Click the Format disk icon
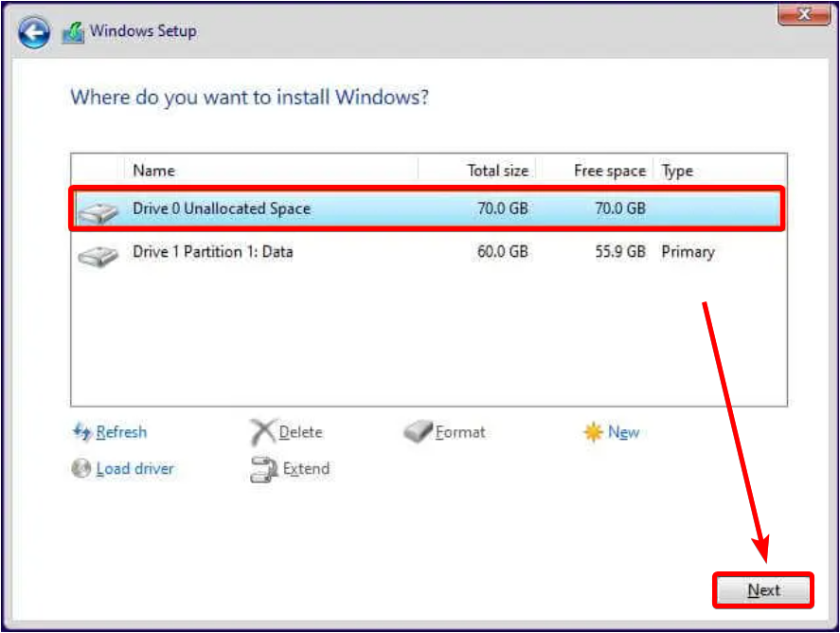The image size is (840, 633). [x=417, y=431]
